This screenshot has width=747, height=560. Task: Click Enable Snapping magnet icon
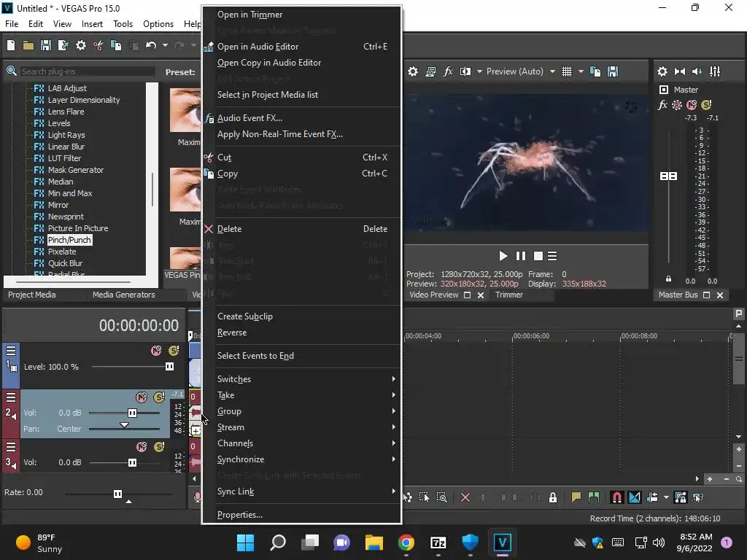[616, 497]
